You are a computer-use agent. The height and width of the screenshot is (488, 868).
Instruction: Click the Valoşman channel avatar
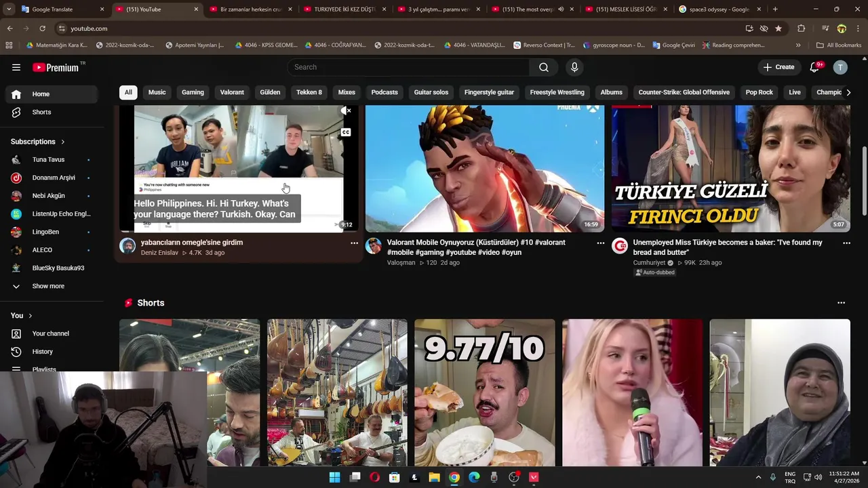click(x=374, y=246)
